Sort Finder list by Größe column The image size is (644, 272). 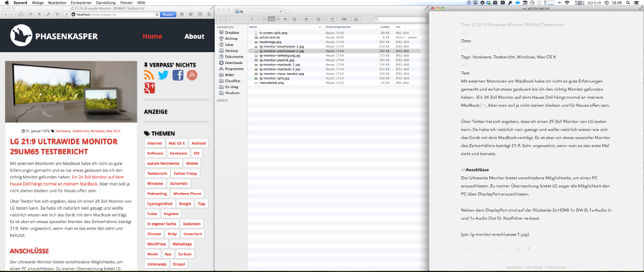coord(381,27)
